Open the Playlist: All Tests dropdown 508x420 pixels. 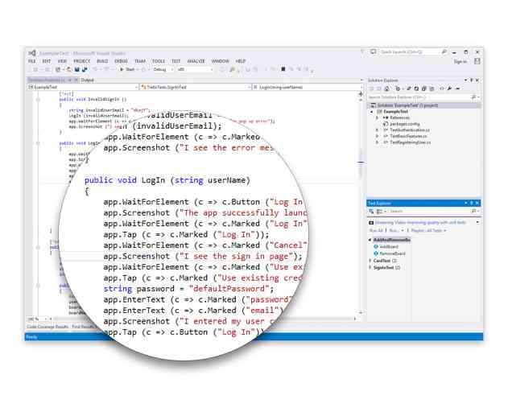pos(429,231)
